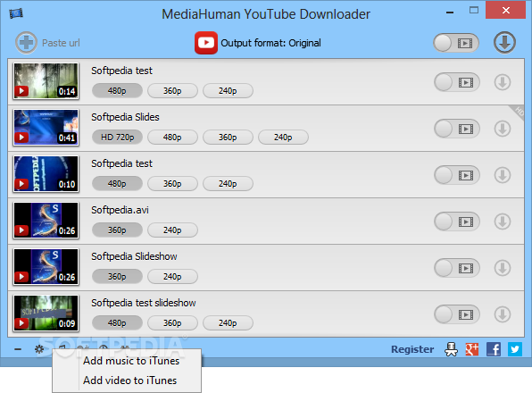Select 480p for Softpedia test 0:10
This screenshot has width=532, height=393.
pyautogui.click(x=118, y=184)
